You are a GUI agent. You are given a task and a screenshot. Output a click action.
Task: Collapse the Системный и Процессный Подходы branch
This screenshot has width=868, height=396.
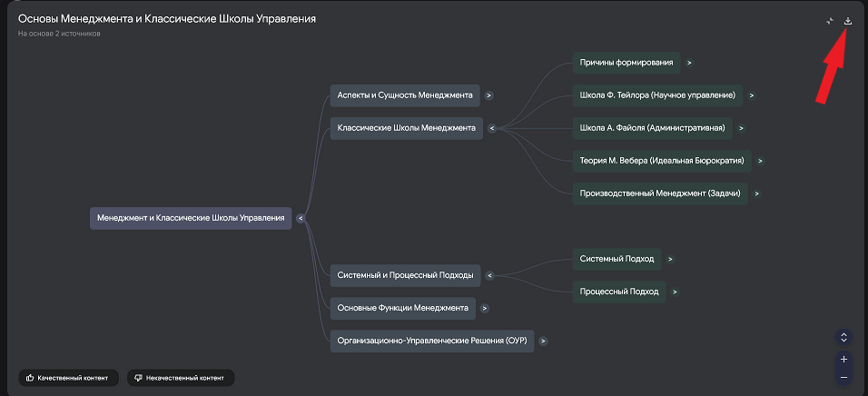(488, 275)
